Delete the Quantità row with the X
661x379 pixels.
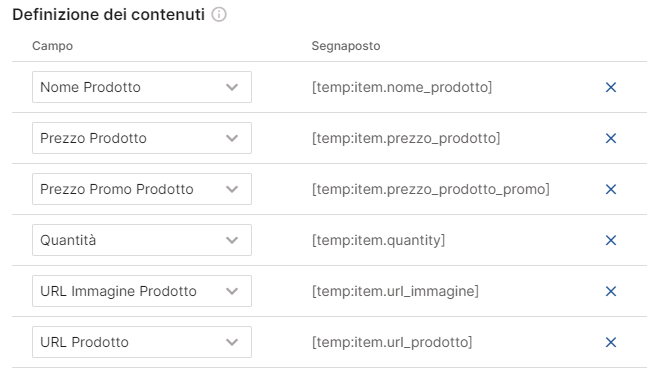point(611,240)
